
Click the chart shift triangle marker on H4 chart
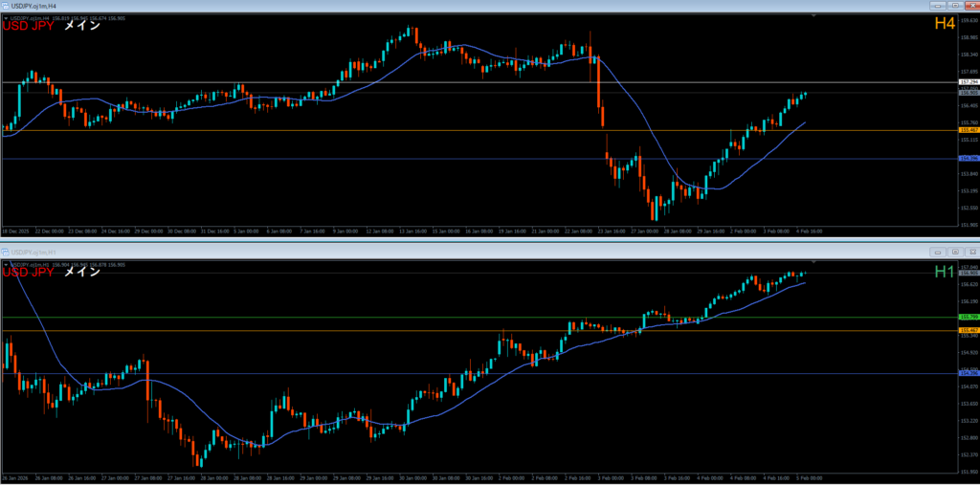click(813, 16)
